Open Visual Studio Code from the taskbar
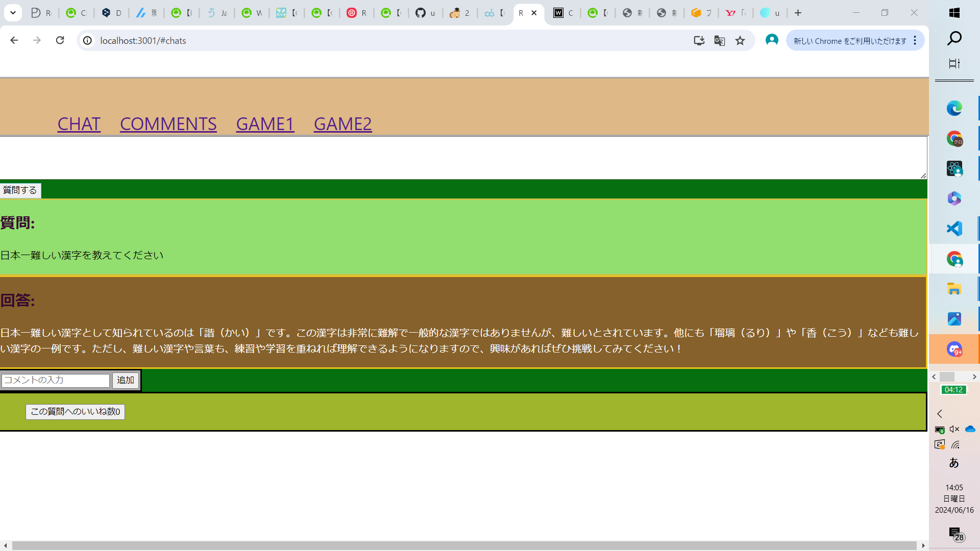 (x=954, y=228)
